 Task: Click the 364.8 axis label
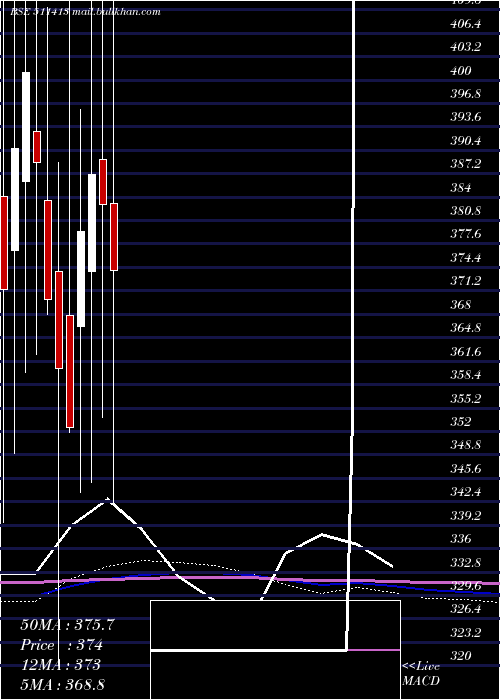(x=466, y=328)
